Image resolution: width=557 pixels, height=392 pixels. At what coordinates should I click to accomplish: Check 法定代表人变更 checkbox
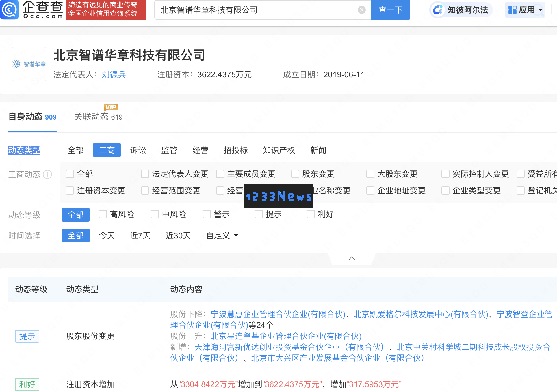(x=145, y=174)
